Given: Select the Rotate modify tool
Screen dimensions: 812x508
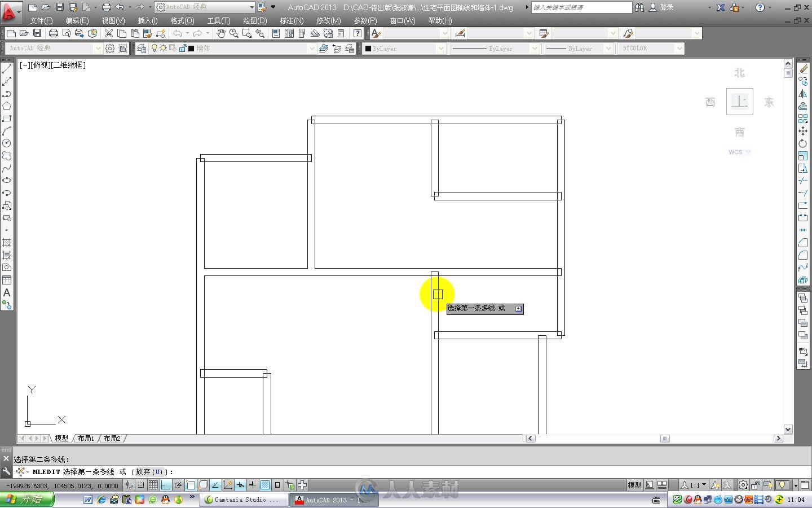Looking at the screenshot, I should tap(803, 143).
